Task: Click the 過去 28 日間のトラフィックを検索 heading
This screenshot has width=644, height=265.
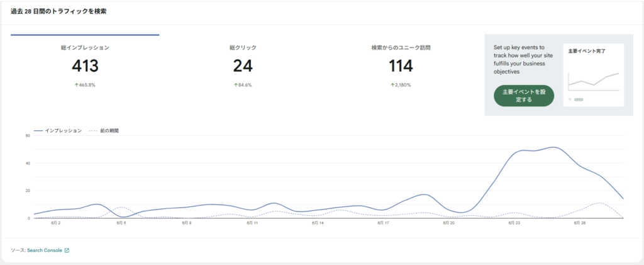Action: pos(58,11)
